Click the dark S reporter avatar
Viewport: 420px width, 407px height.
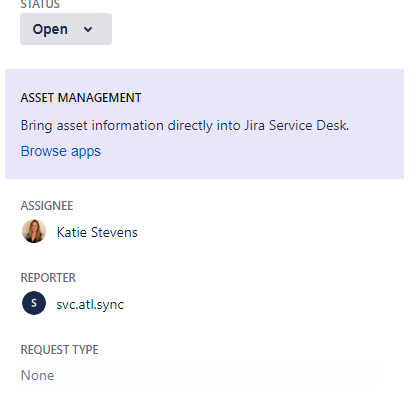(34, 303)
